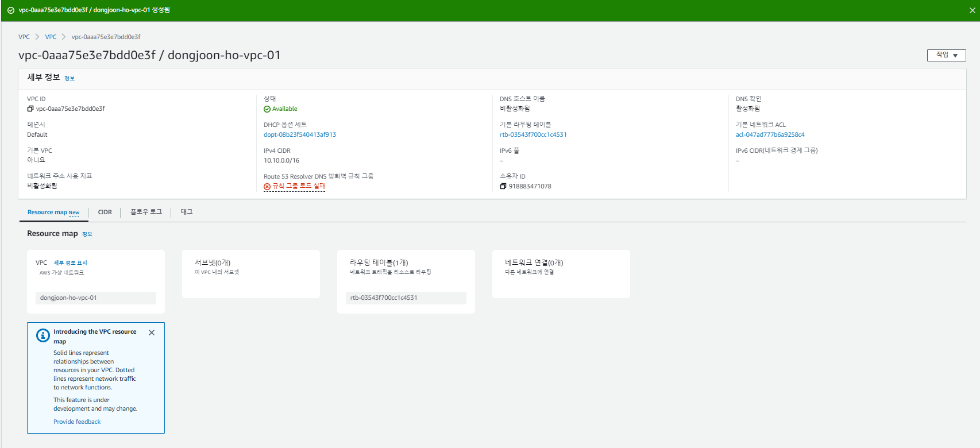Image resolution: width=980 pixels, height=448 pixels.
Task: Select the 비활성화됨 value under DNS 호스트 이름
Action: (515, 109)
